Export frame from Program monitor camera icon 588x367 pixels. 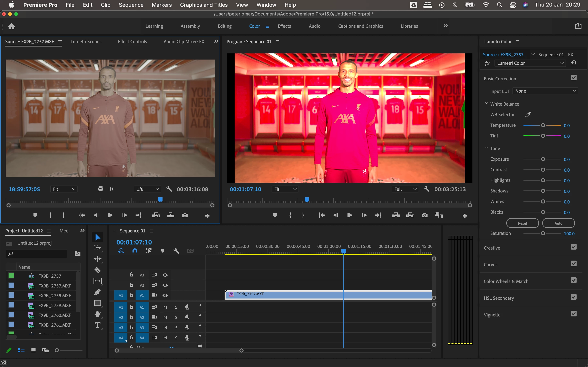424,215
